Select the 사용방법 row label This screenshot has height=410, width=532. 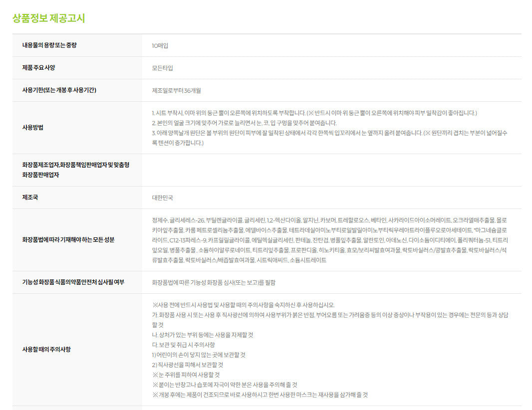pos(33,128)
